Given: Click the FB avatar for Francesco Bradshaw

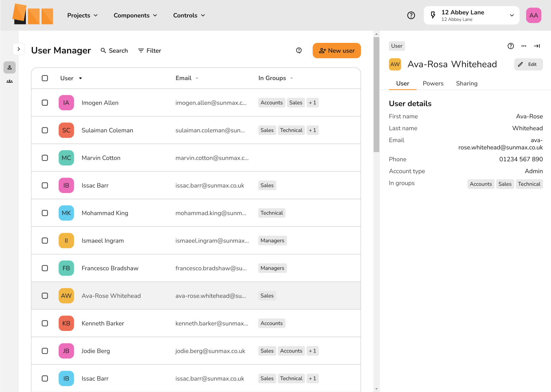Looking at the screenshot, I should point(66,268).
